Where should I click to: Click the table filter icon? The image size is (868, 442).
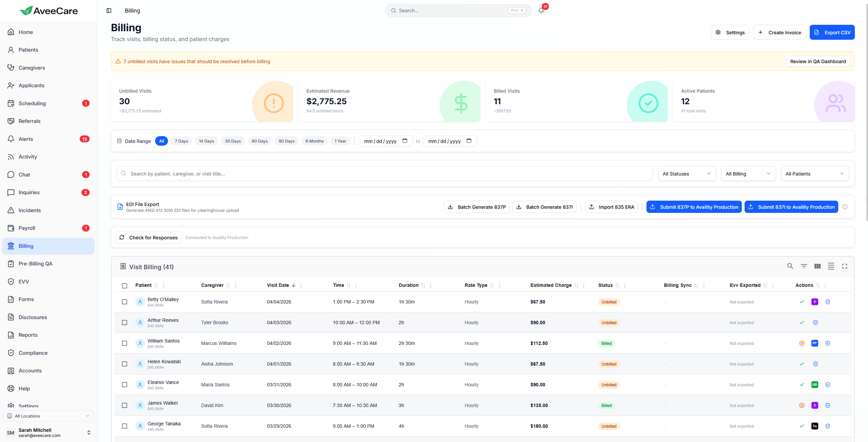click(804, 266)
